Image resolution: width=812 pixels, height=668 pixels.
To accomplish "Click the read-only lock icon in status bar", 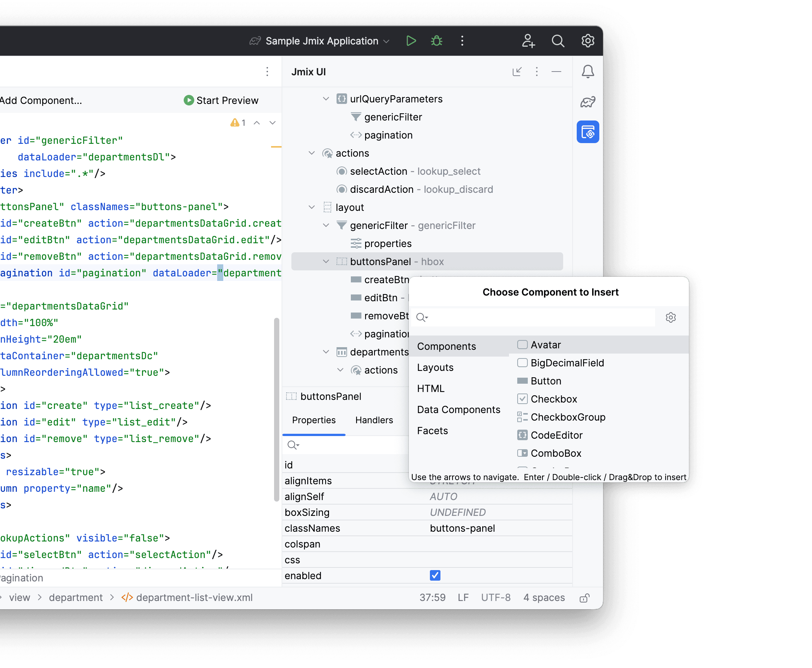I will (x=584, y=598).
